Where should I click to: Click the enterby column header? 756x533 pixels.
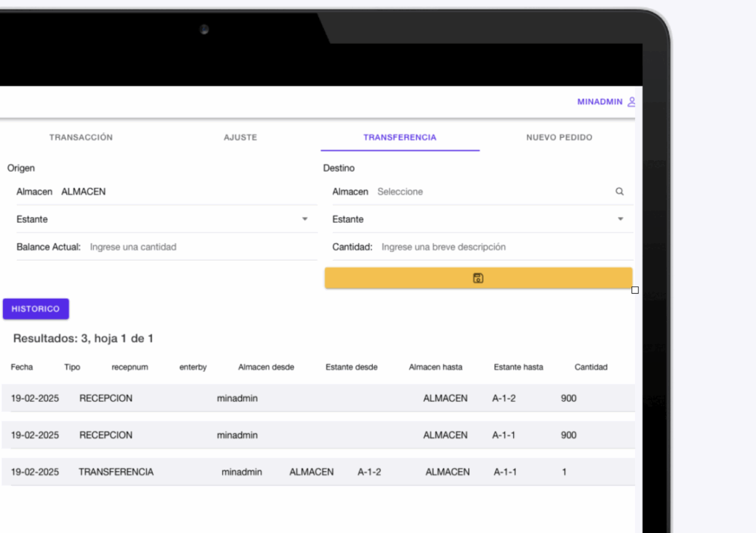[x=193, y=367]
